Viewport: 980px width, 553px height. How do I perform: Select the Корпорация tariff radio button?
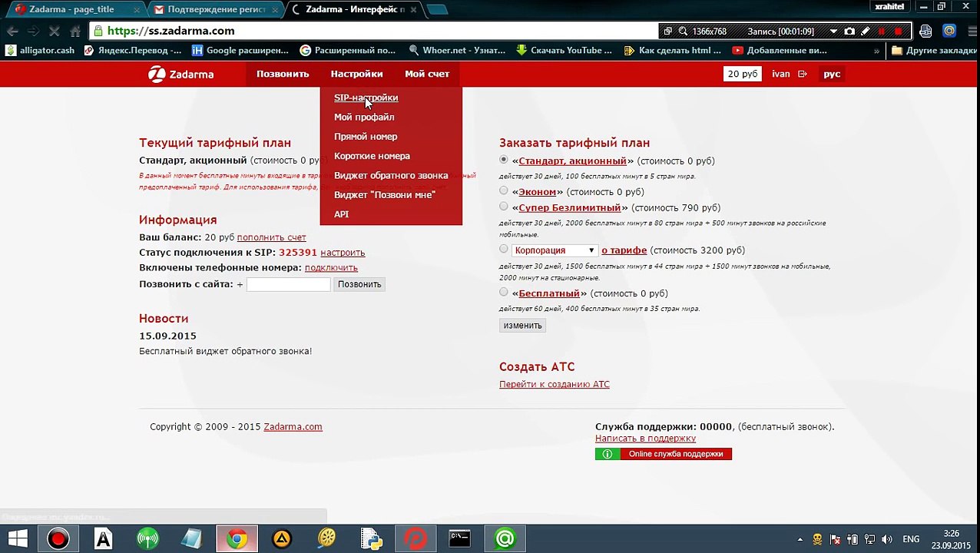click(504, 249)
